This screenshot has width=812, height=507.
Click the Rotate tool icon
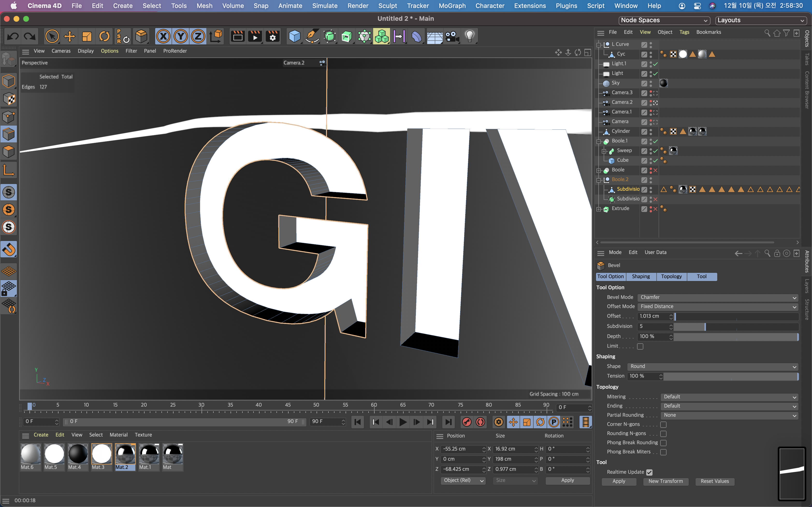point(104,36)
